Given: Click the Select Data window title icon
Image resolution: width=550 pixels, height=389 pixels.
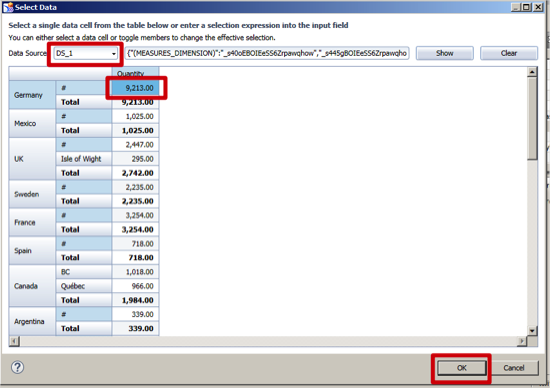Looking at the screenshot, I should 8,7.
